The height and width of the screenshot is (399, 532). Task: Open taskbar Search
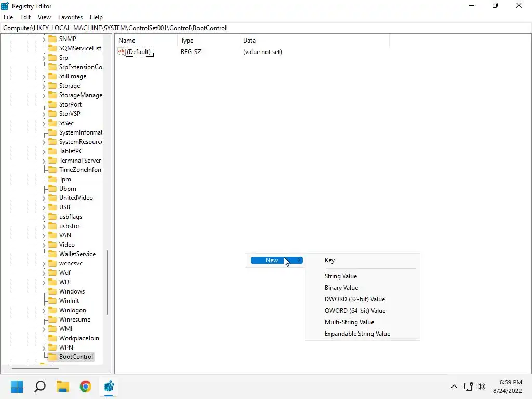[x=39, y=387]
